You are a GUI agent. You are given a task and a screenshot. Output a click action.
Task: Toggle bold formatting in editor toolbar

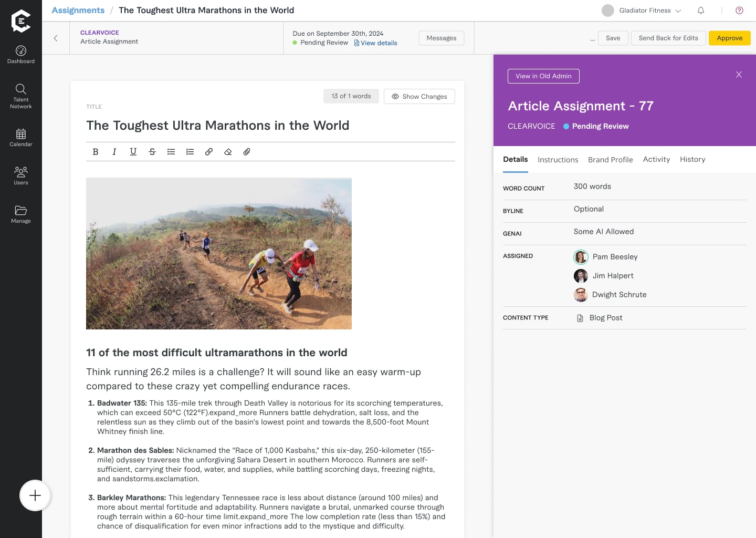pos(96,152)
